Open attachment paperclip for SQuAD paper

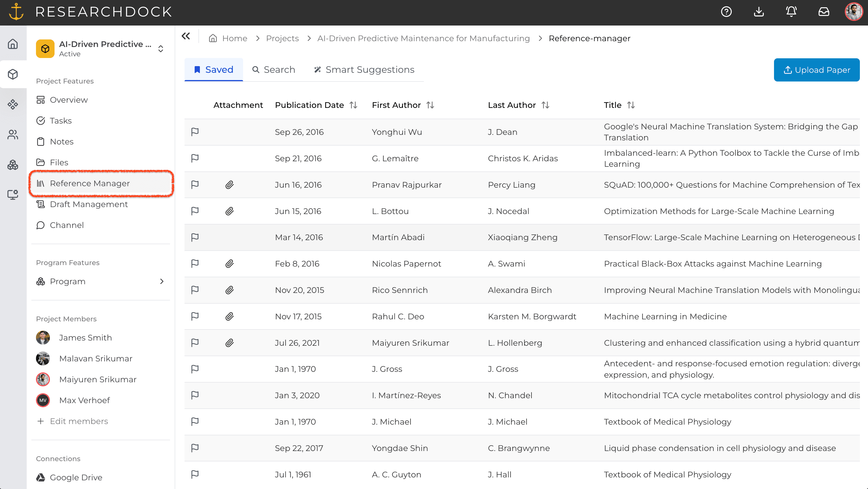tap(229, 184)
